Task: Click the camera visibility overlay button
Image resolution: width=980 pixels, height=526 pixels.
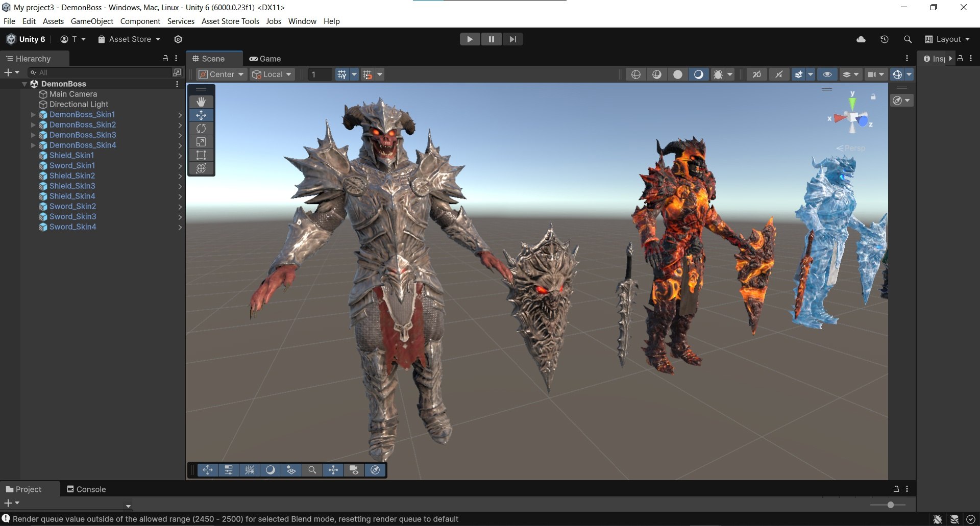Action: (354, 470)
